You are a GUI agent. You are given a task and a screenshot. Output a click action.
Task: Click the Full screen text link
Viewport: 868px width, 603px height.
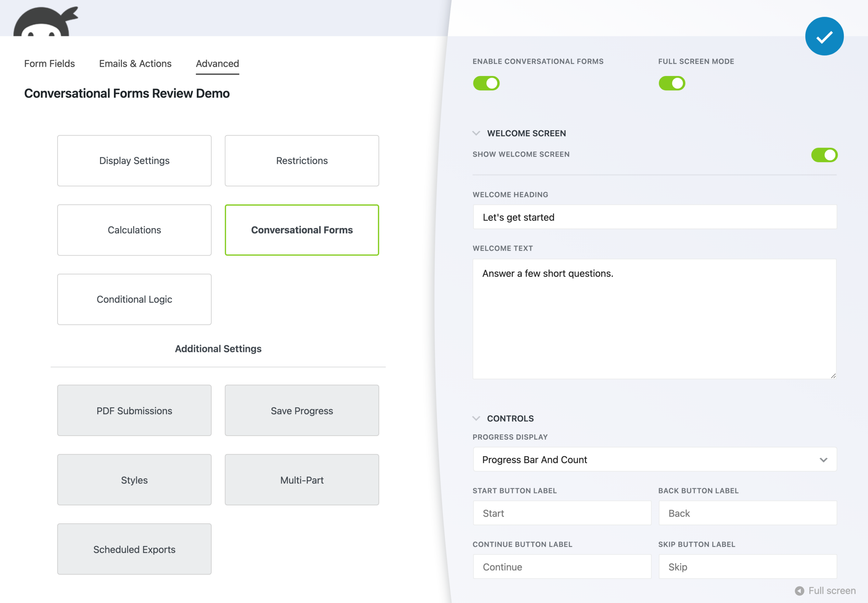pyautogui.click(x=832, y=590)
